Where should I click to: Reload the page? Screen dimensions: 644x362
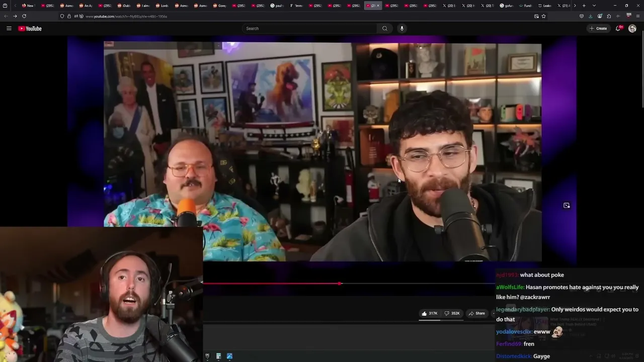[24, 16]
